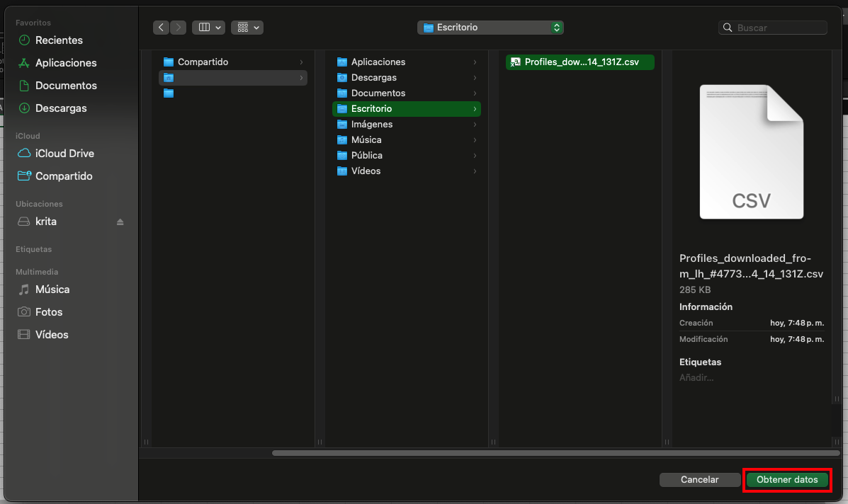Click the Buscar search field
This screenshot has width=848, height=504.
click(x=779, y=28)
